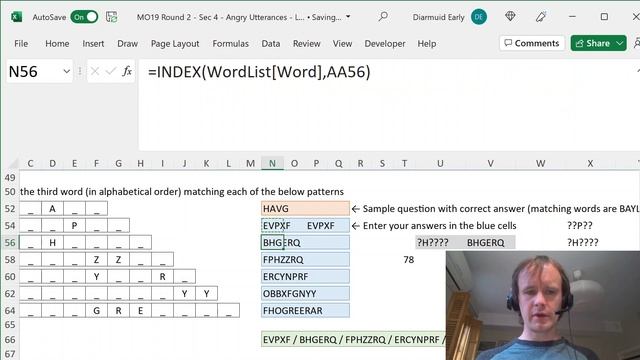
Task: Click the Share button
Action: [592, 43]
